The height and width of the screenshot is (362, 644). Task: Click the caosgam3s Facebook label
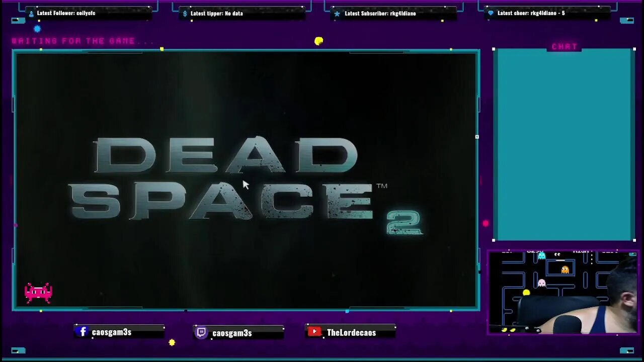pyautogui.click(x=111, y=332)
